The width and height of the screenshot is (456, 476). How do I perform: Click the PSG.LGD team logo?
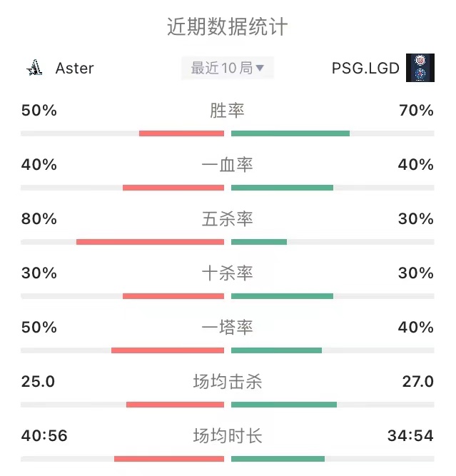420,68
